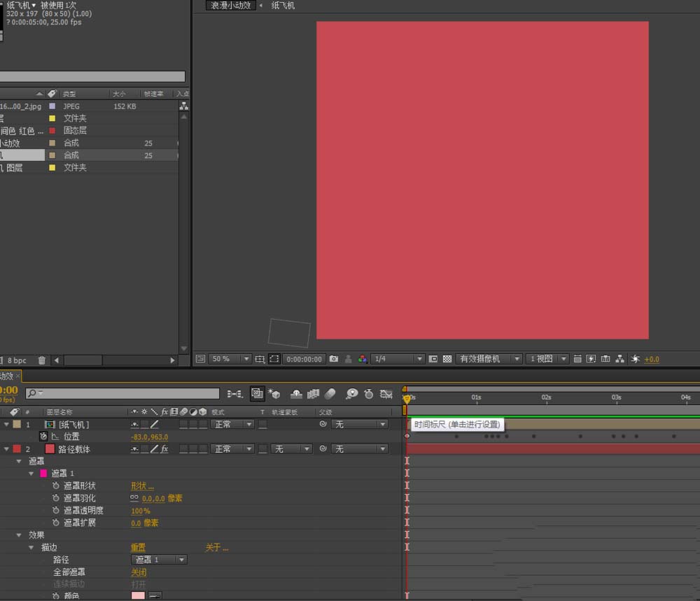700x601 pixels.
Task: Click the delete trash icon in project panel
Action: pos(41,360)
